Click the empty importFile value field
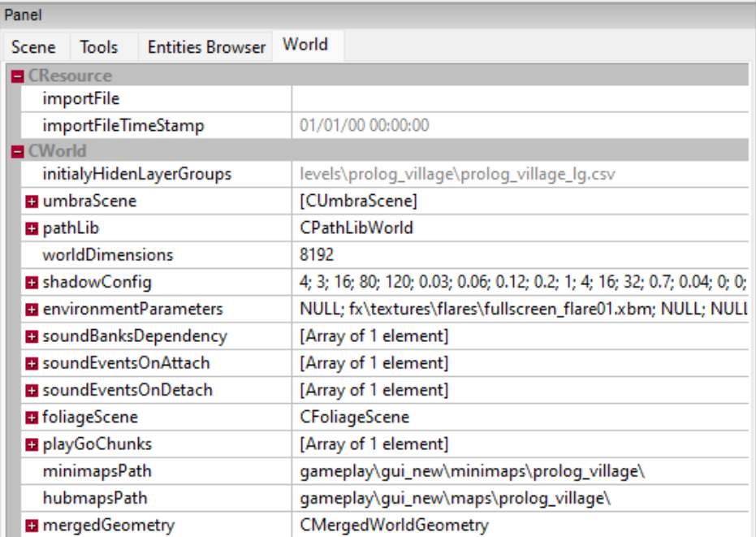Screen dimensions: 756x537 520,99
